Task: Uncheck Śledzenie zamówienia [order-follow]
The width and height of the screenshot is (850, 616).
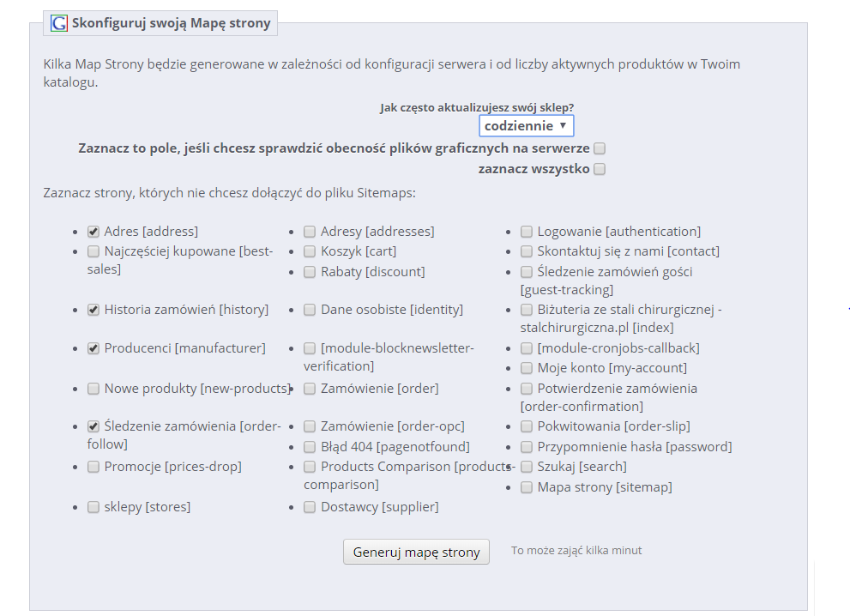Action: (93, 426)
